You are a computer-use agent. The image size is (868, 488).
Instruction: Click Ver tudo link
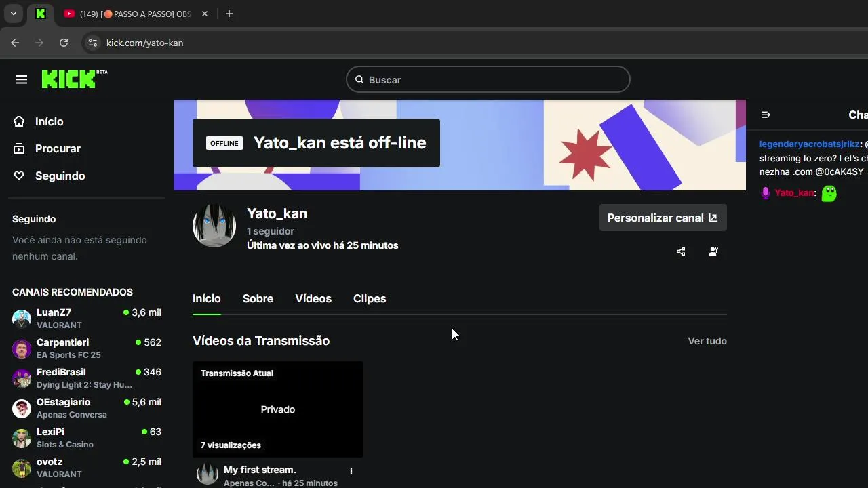(707, 341)
